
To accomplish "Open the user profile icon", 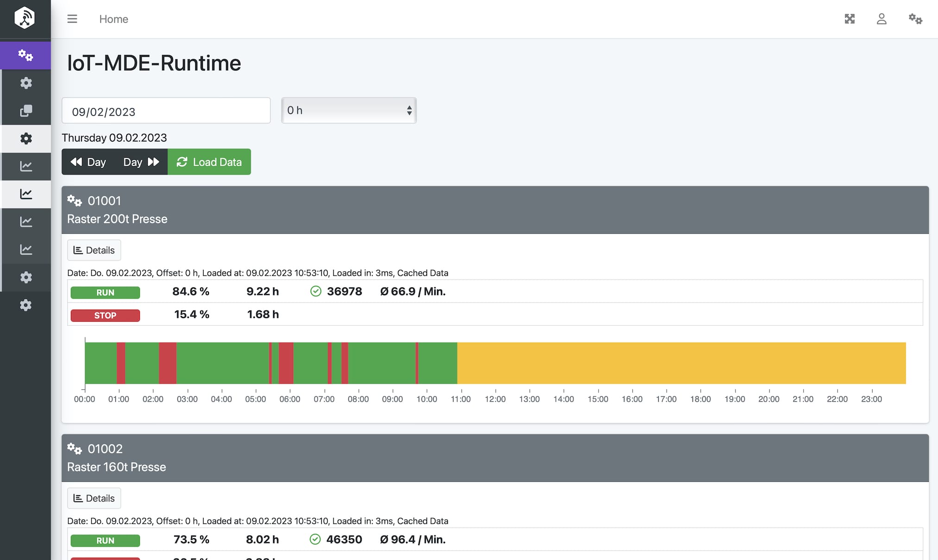I will [881, 19].
